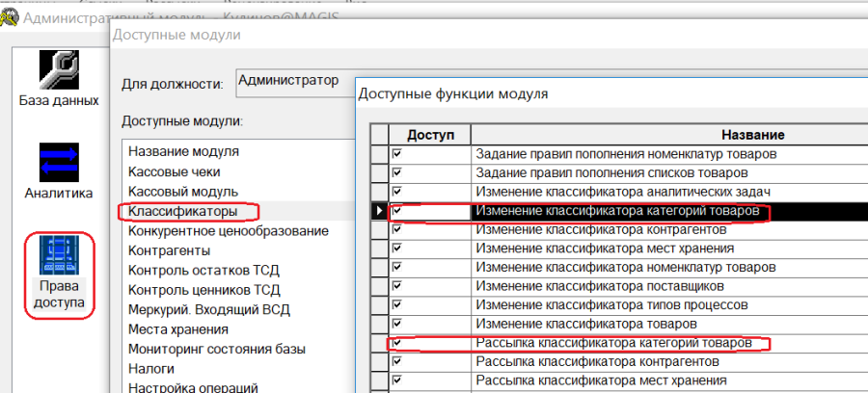The width and height of the screenshot is (868, 393).
Task: Select Места хранения in the modules list
Action: pyautogui.click(x=178, y=329)
